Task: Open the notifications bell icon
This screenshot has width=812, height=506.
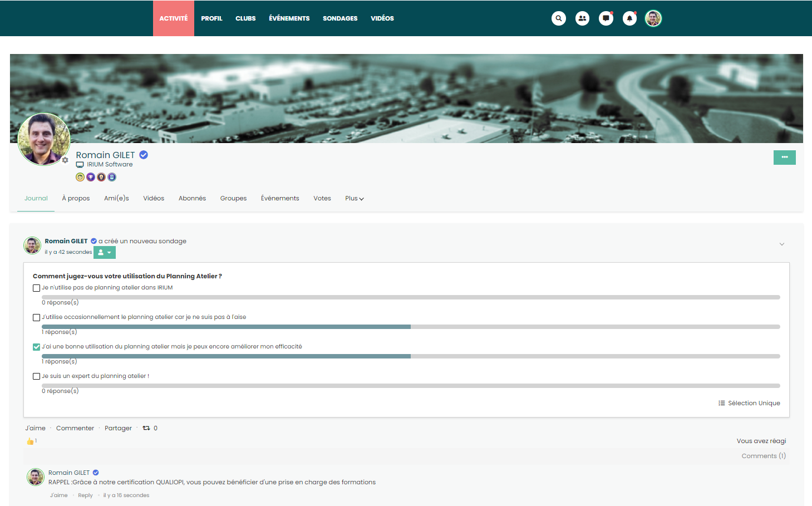Action: click(x=629, y=18)
